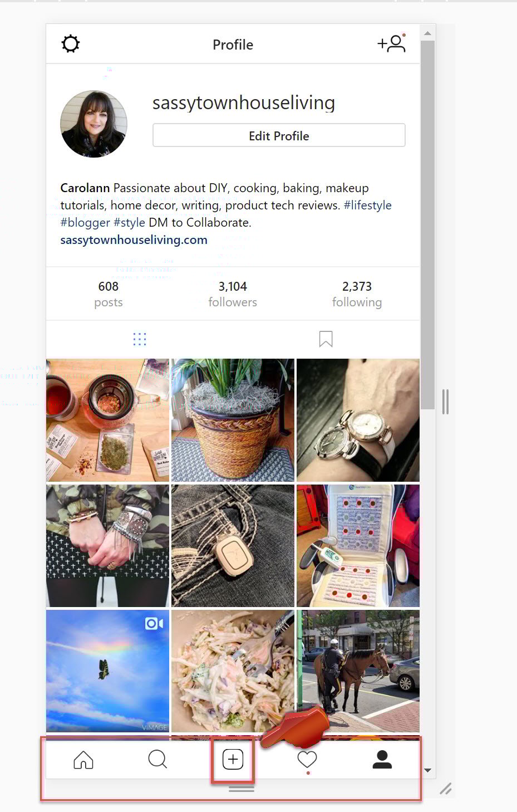The width and height of the screenshot is (517, 812).
Task: Open the activity heart icon
Action: tap(307, 759)
